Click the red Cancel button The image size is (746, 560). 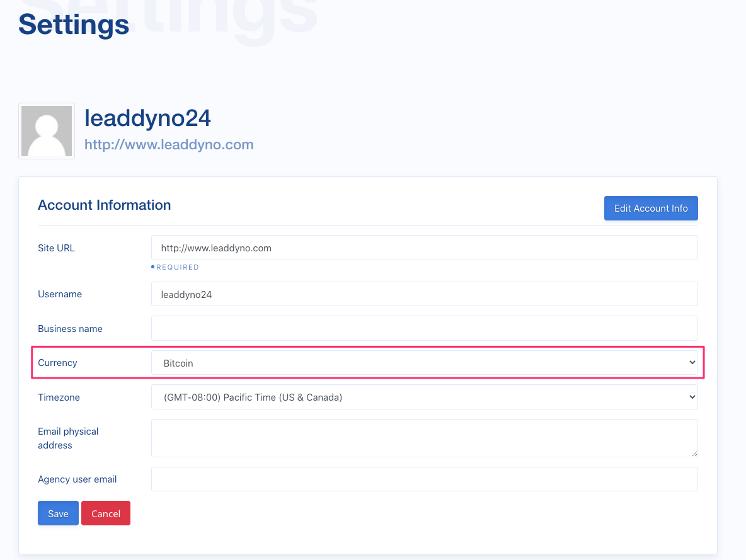[x=106, y=513]
